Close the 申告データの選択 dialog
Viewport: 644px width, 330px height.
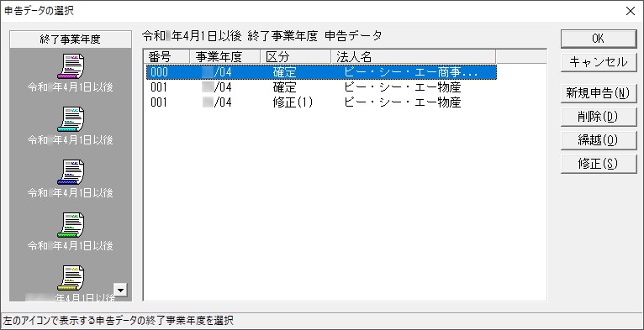(x=630, y=11)
